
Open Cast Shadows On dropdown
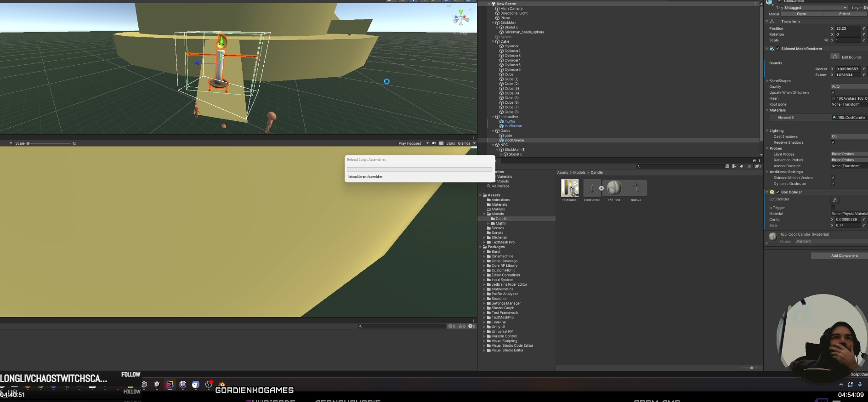click(x=849, y=136)
